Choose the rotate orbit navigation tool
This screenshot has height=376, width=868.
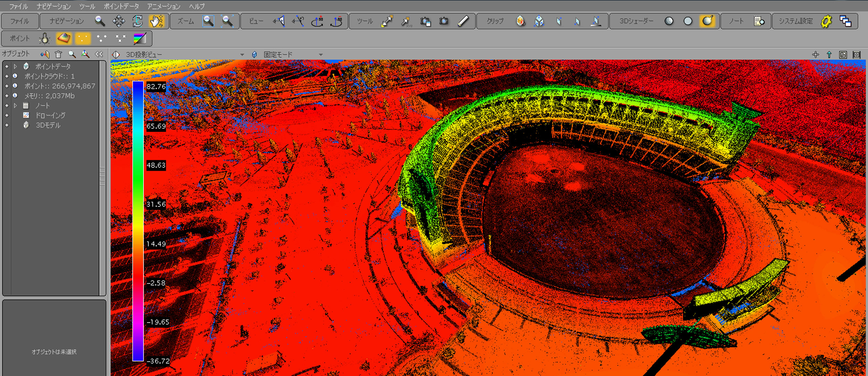(137, 21)
